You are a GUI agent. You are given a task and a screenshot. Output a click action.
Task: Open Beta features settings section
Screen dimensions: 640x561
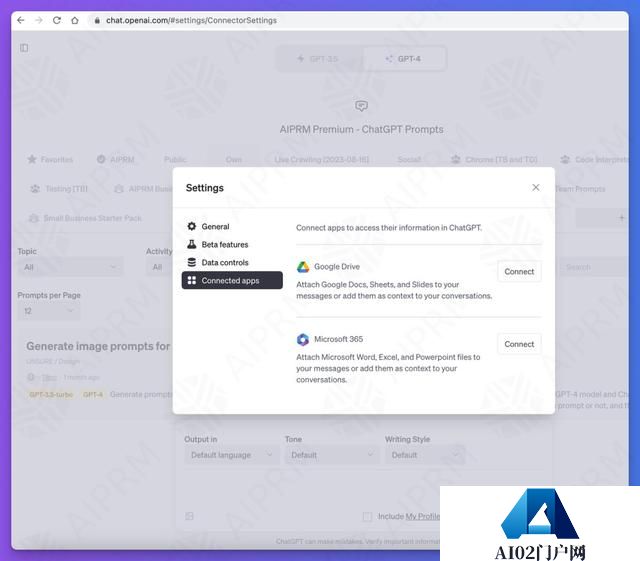(232, 244)
